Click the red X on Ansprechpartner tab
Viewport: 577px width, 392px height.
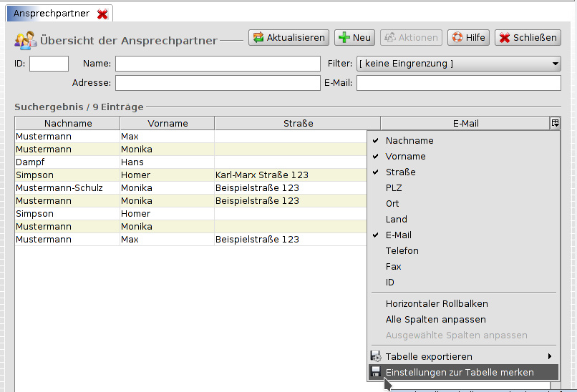click(x=103, y=14)
